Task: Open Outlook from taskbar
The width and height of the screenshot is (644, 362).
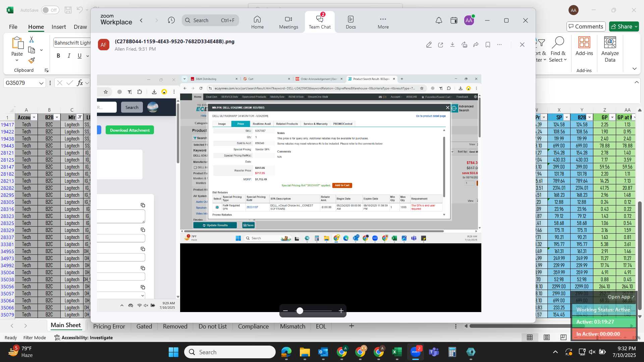Action: tap(323, 352)
